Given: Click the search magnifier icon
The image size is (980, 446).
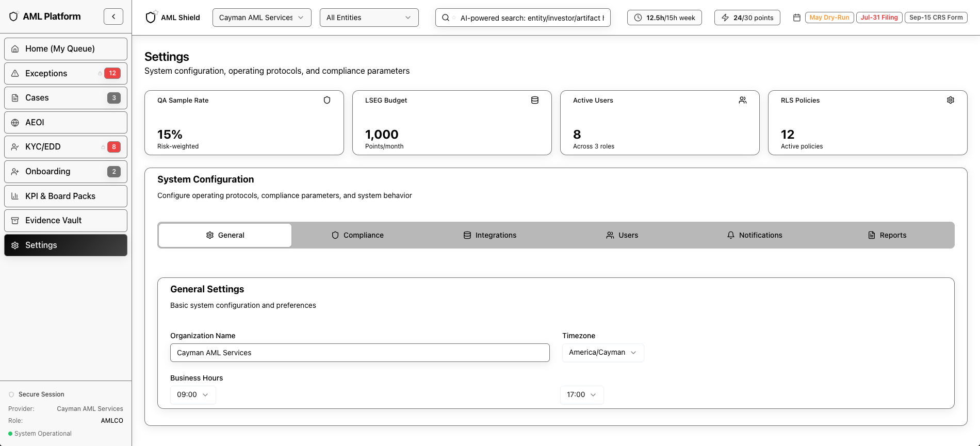Looking at the screenshot, I should click(446, 18).
